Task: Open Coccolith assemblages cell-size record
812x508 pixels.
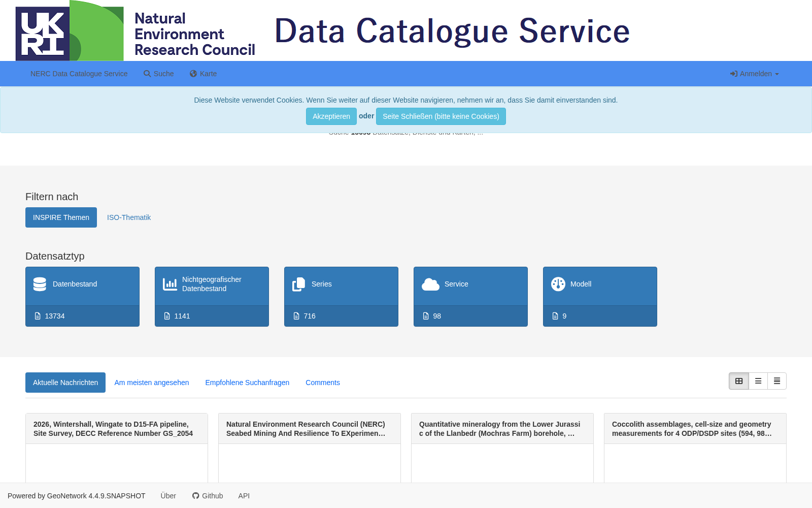Action: coord(692,429)
